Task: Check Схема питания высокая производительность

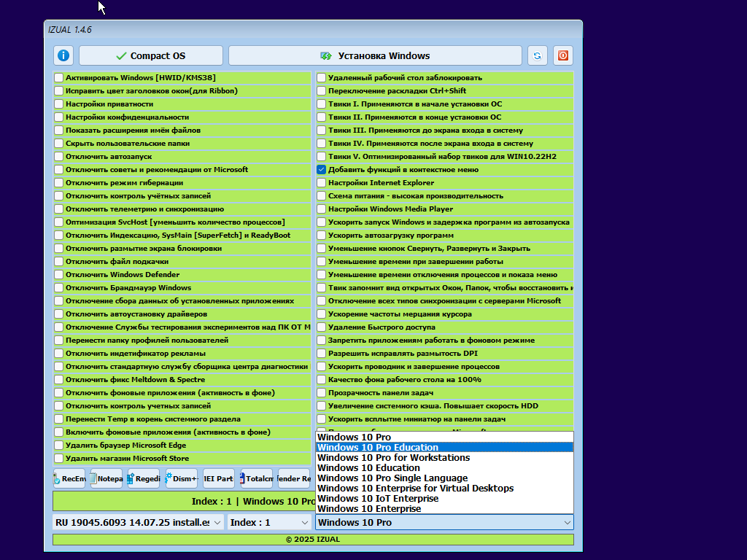Action: [x=322, y=195]
